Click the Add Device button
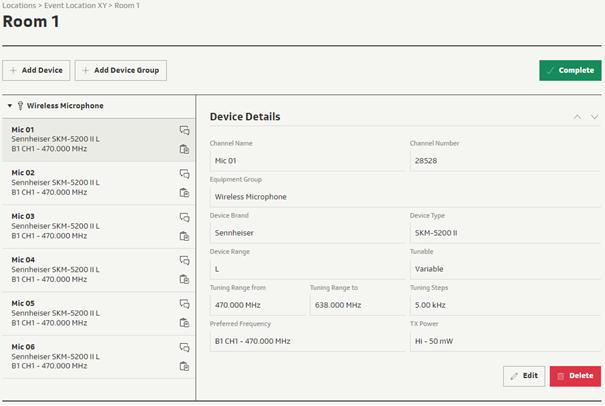The height and width of the screenshot is (406, 605). pyautogui.click(x=36, y=70)
